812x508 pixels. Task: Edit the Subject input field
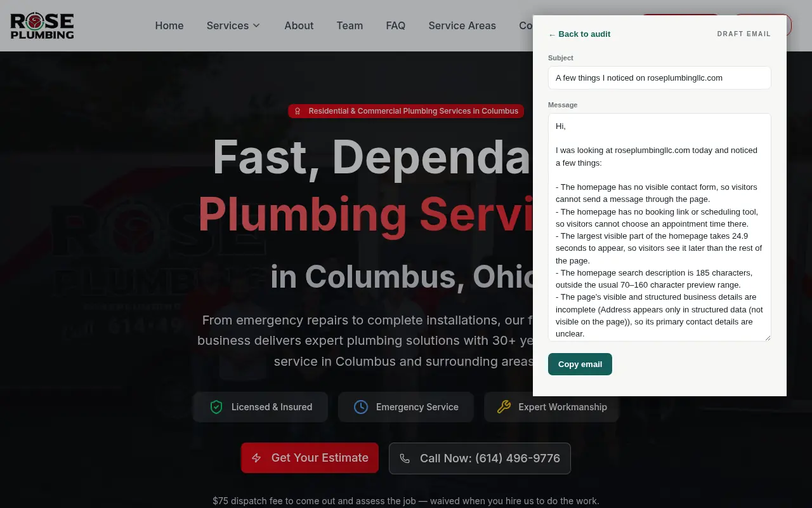660,77
